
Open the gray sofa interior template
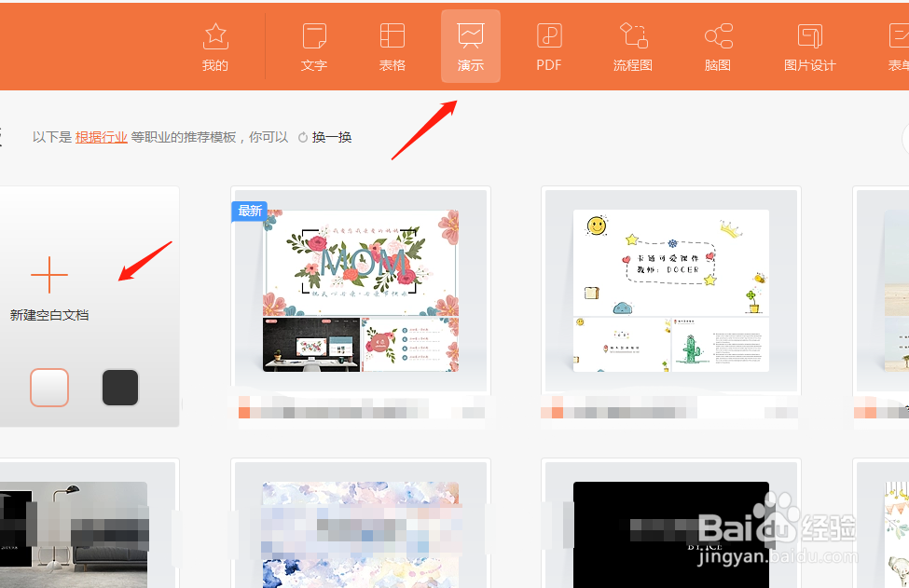click(74, 535)
